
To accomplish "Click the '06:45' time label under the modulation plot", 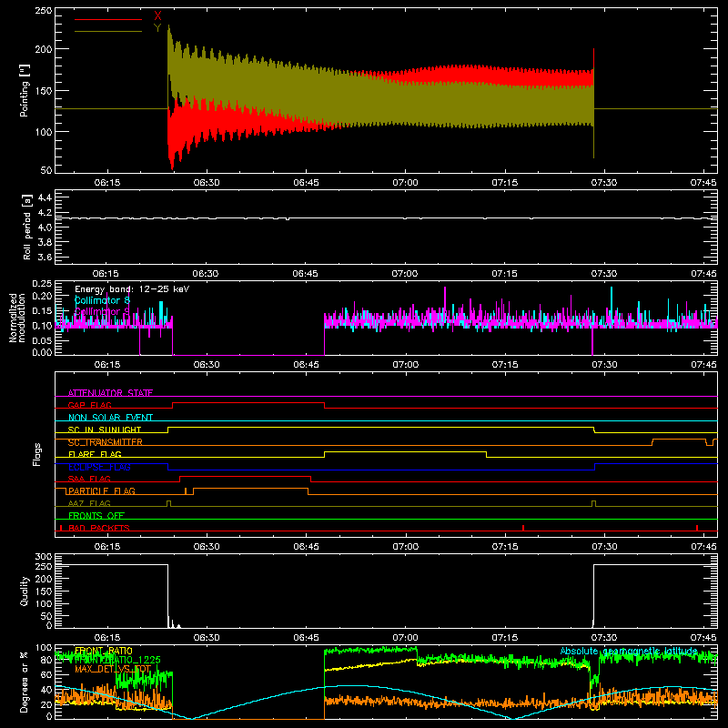I will click(x=306, y=365).
